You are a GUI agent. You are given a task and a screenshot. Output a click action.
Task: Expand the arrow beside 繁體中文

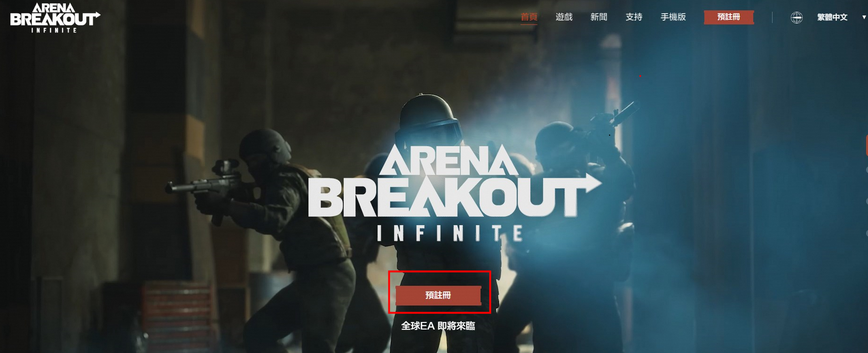click(864, 17)
